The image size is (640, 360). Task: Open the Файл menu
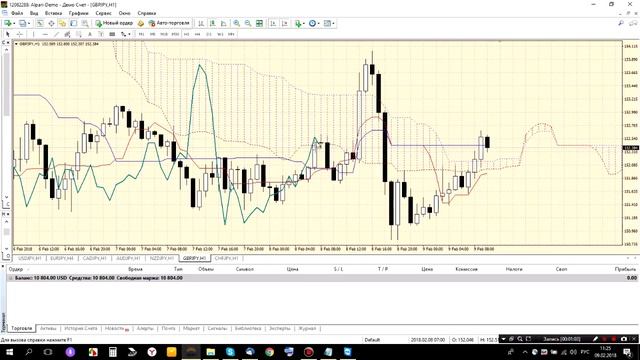click(17, 13)
